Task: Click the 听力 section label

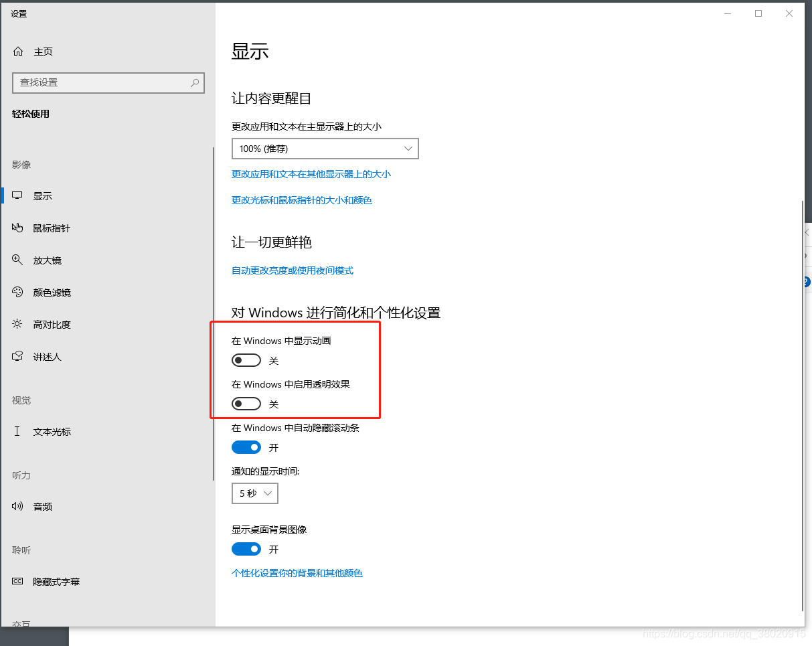Action: [x=21, y=475]
